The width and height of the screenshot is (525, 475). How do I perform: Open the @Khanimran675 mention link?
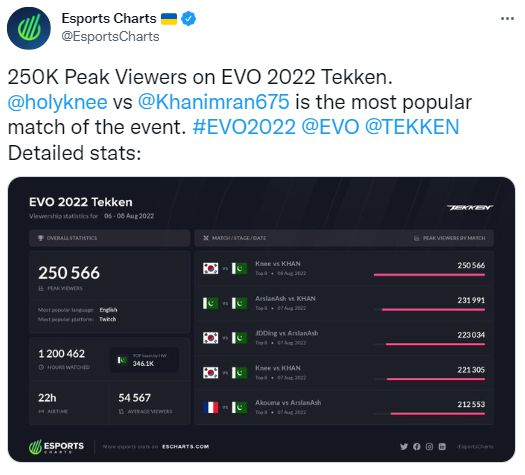[214, 102]
